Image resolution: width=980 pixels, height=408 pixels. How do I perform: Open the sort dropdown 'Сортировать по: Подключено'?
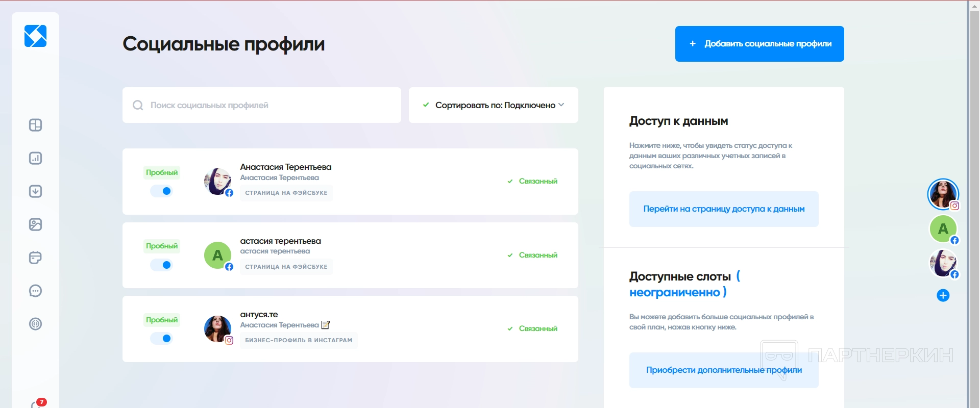tap(494, 105)
